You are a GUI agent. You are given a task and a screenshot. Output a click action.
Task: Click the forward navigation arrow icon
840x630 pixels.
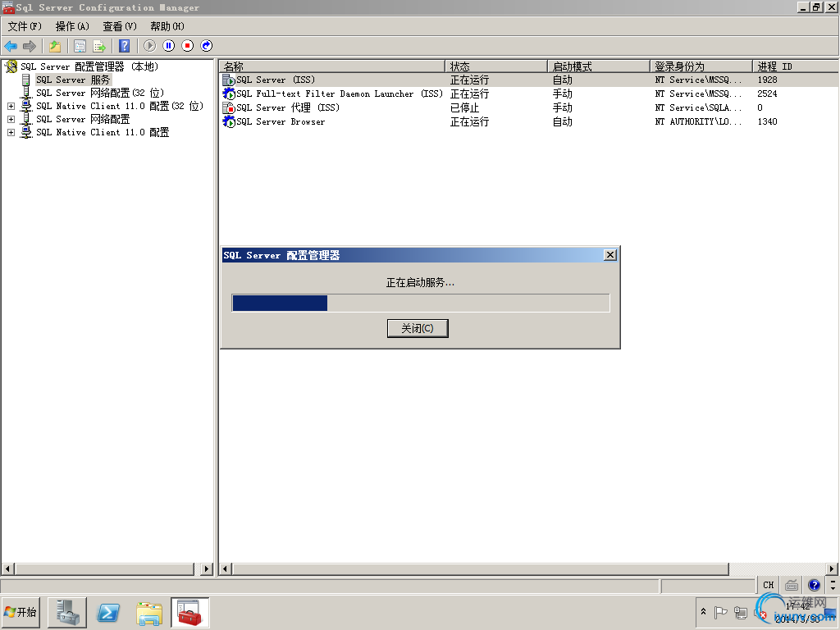click(29, 46)
